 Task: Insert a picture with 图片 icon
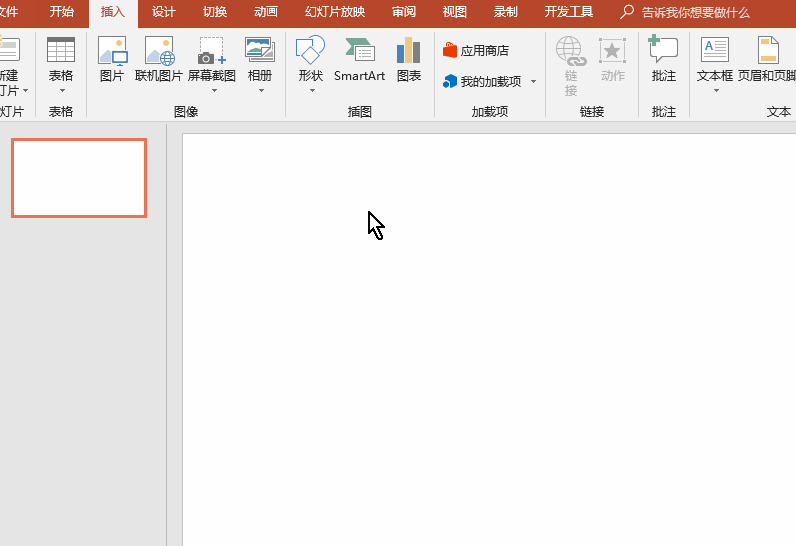[112, 51]
